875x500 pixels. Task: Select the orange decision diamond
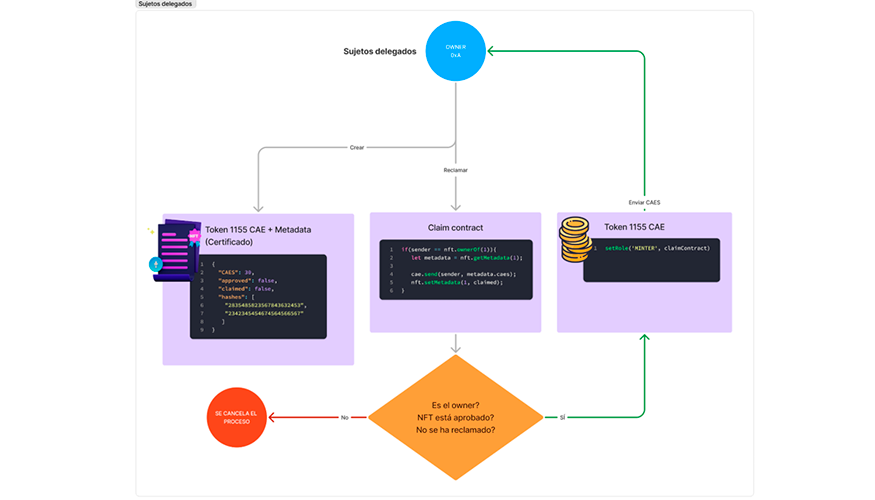point(455,417)
